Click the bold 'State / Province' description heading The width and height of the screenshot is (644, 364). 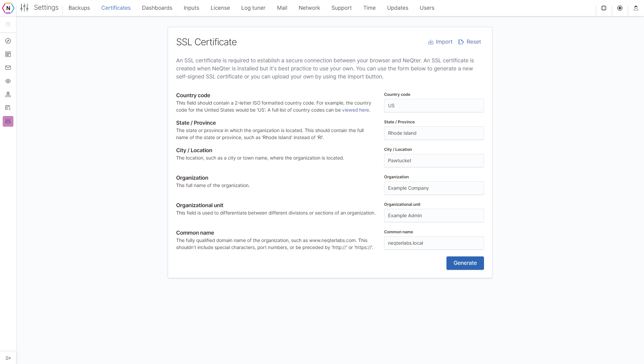coord(196,123)
